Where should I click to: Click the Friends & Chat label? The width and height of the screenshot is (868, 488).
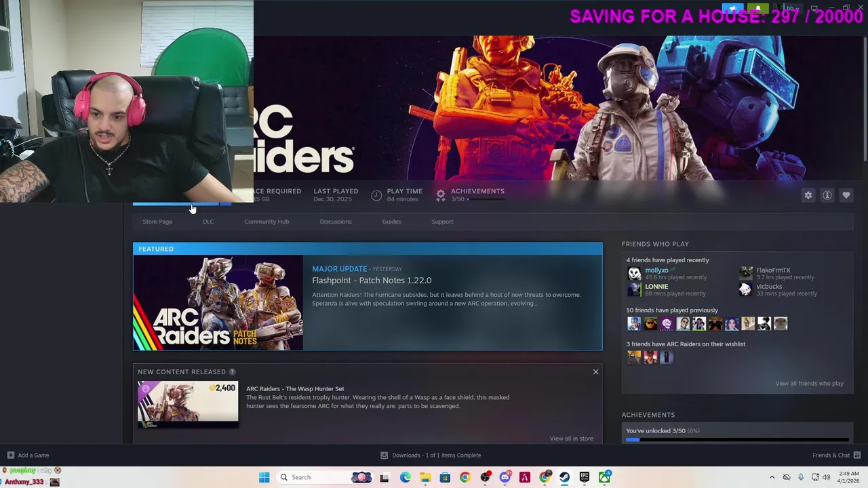831,455
